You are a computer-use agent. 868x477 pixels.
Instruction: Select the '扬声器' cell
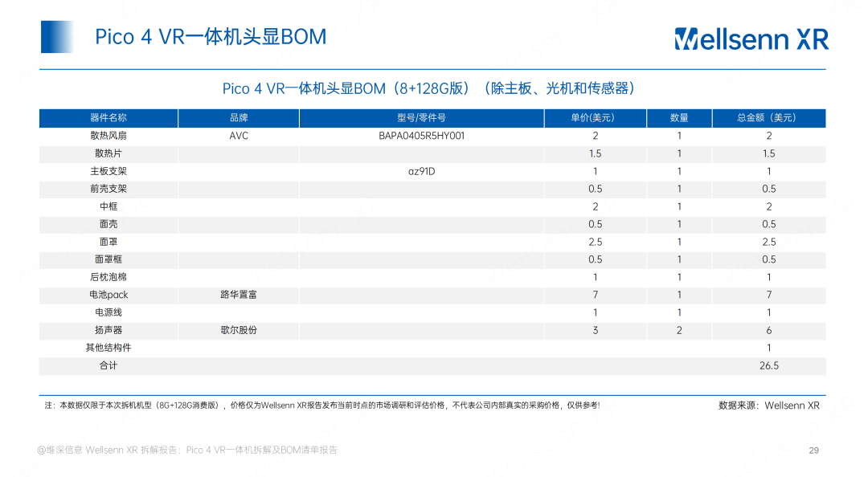pyautogui.click(x=108, y=330)
